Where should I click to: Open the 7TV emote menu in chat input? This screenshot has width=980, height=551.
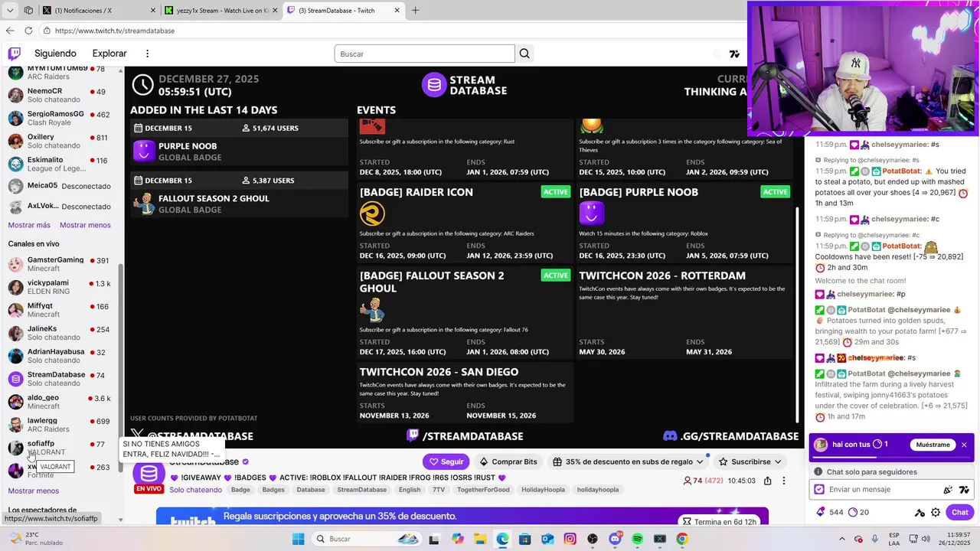tap(964, 490)
